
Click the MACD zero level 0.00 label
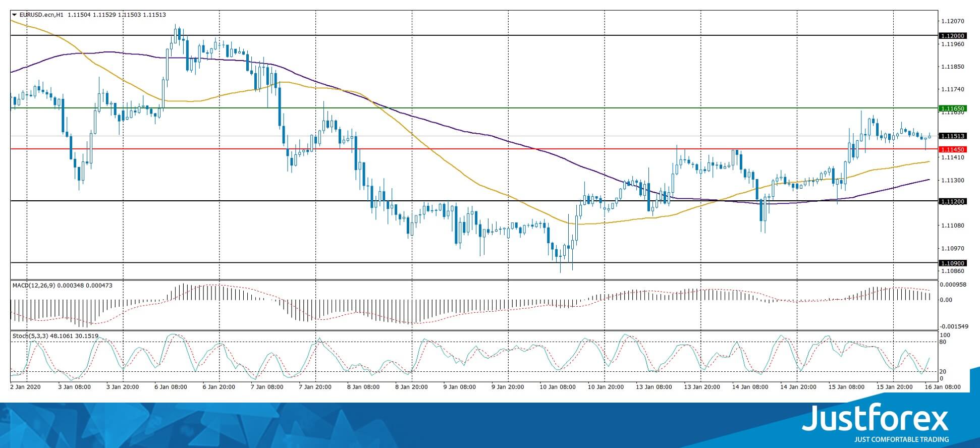point(947,300)
